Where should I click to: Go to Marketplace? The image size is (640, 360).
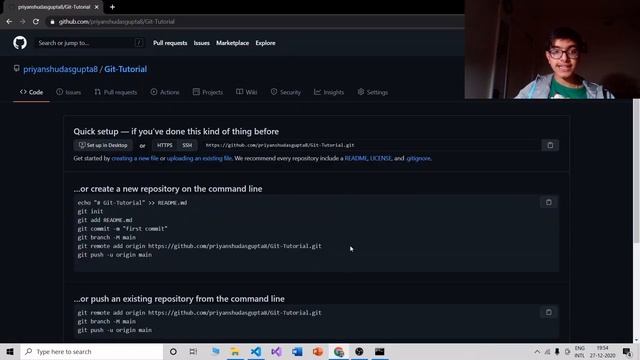[x=232, y=43]
